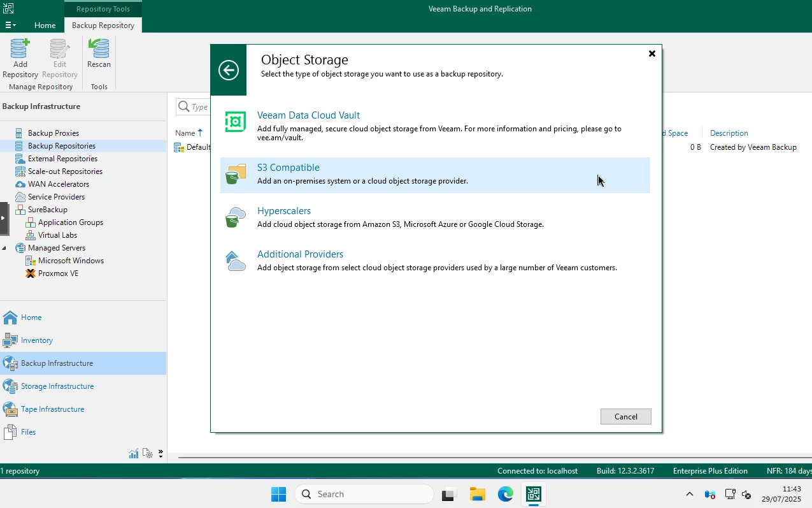The width and height of the screenshot is (812, 508).
Task: Show more navigation view options chevron
Action: [x=160, y=454]
